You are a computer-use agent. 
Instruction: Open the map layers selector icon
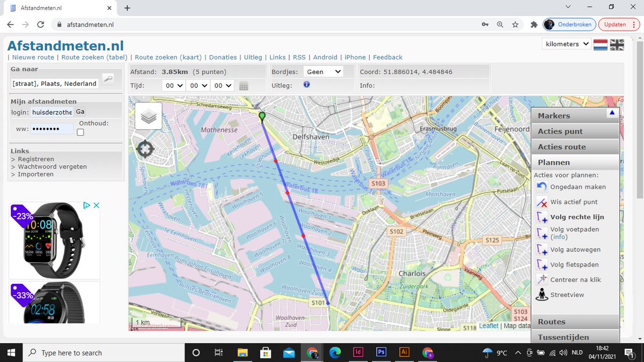(149, 116)
